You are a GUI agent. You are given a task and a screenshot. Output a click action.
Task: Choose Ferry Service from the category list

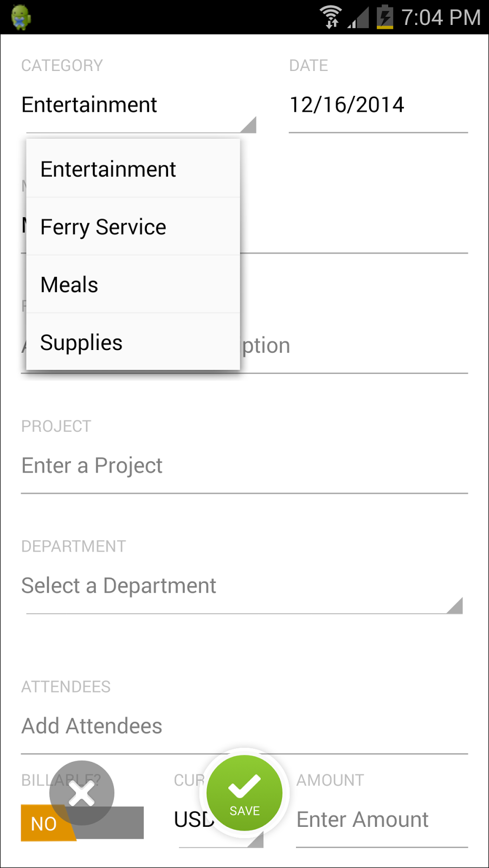(x=133, y=227)
